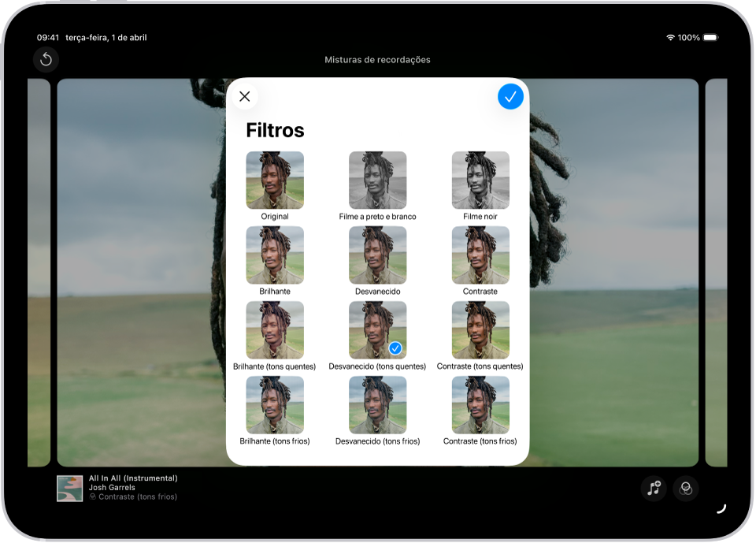The image size is (756, 543).
Task: Tap the 100% battery percentage
Action: tap(688, 37)
